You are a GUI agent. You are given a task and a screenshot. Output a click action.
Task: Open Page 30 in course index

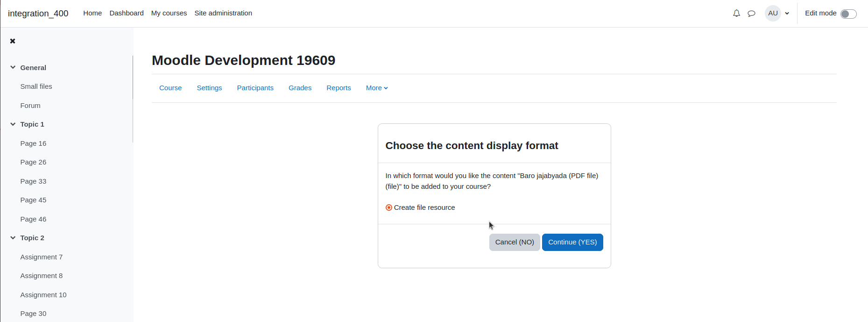click(33, 314)
